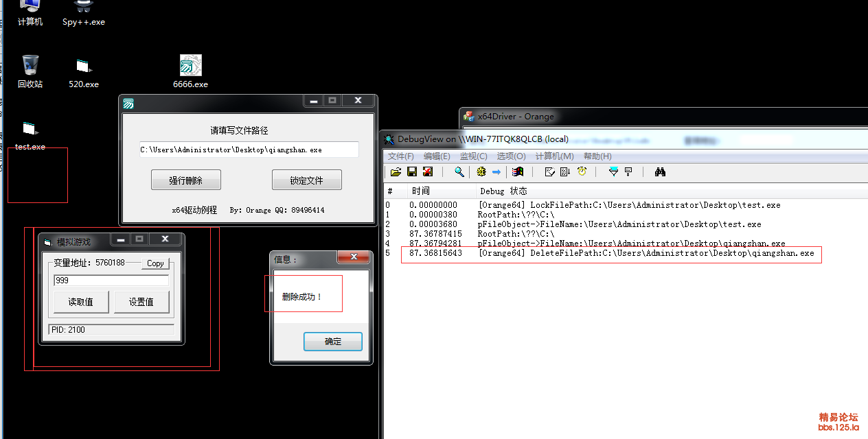Open the 监视(C) menu
The height and width of the screenshot is (439, 868).
(474, 156)
